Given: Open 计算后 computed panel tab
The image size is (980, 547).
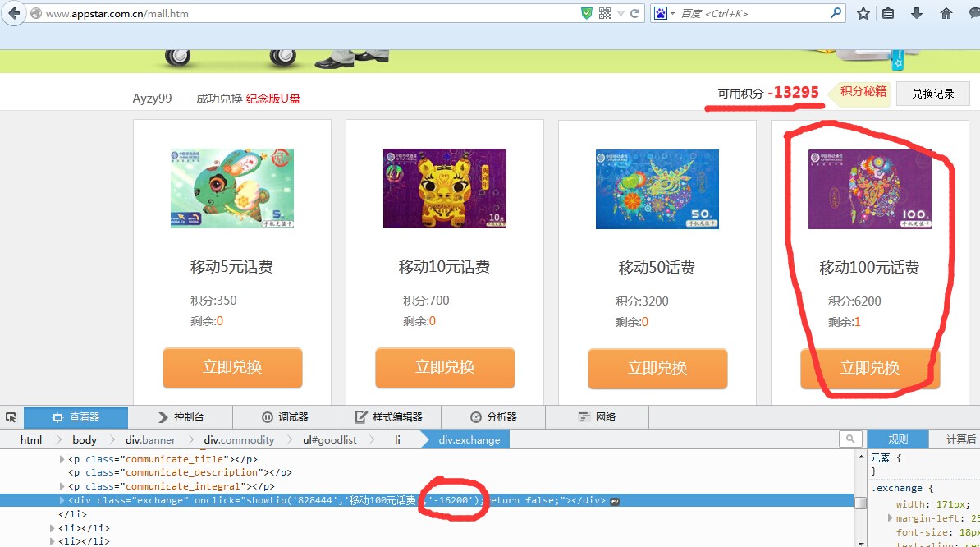Looking at the screenshot, I should pos(960,439).
